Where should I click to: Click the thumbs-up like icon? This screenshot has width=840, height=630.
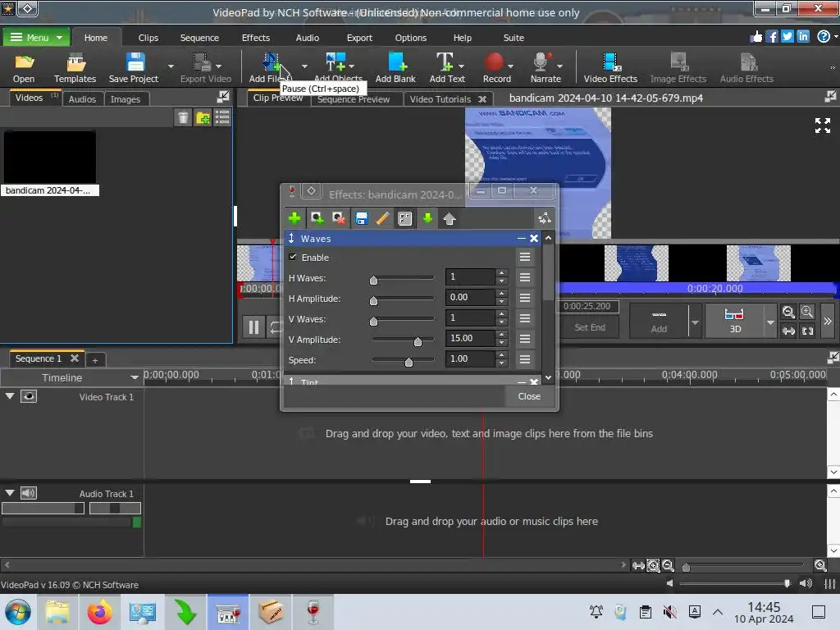[x=756, y=36]
